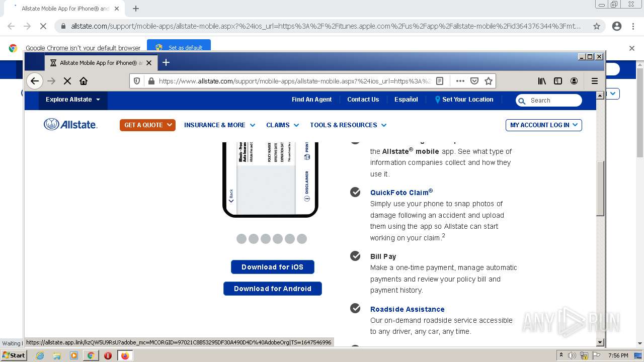Expand TOOLS & RESOURCES menu
The height and width of the screenshot is (362, 644).
pyautogui.click(x=348, y=125)
